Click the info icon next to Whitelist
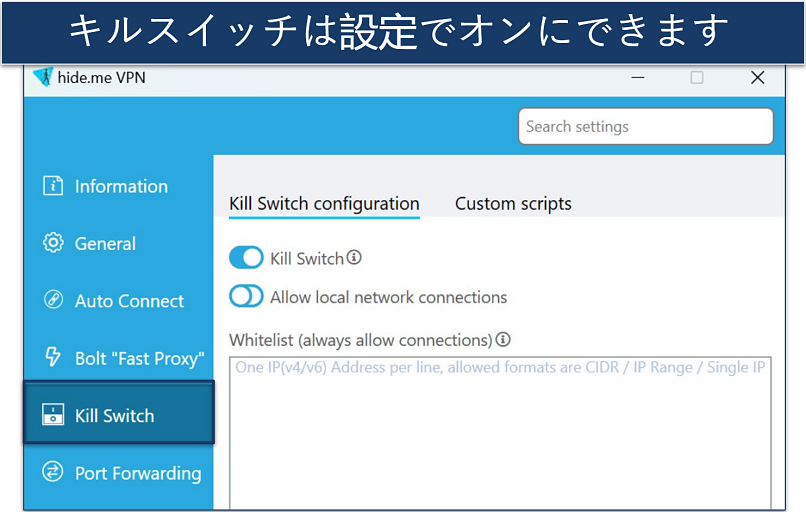 point(503,340)
